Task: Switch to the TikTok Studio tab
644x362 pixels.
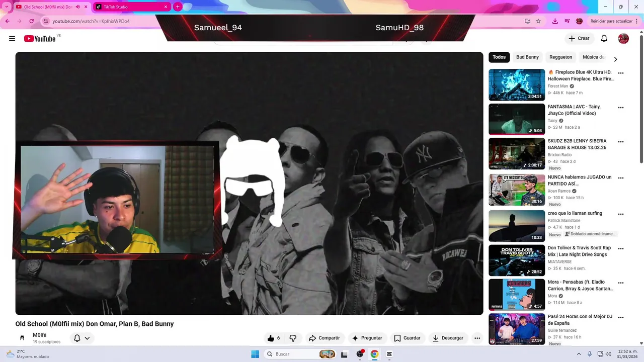Action: coord(132,7)
